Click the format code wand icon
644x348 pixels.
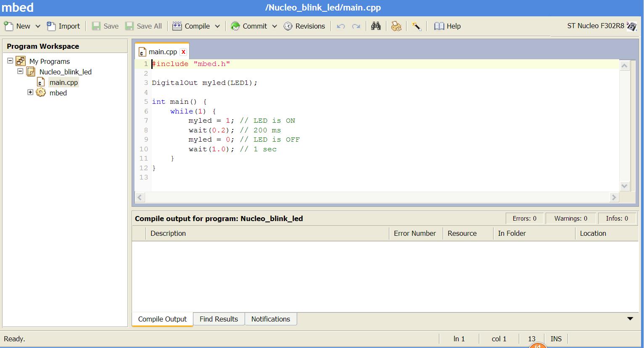[x=417, y=26]
